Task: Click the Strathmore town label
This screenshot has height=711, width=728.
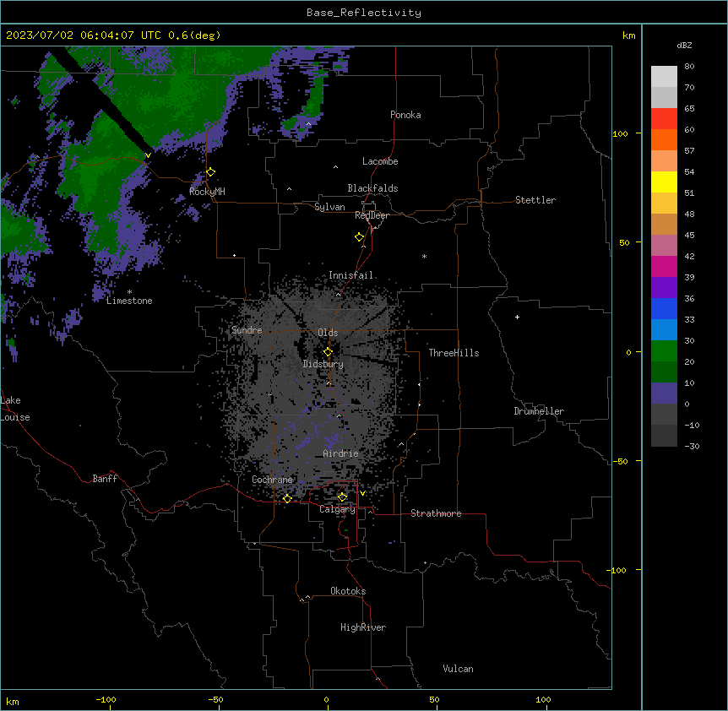Action: tap(436, 513)
